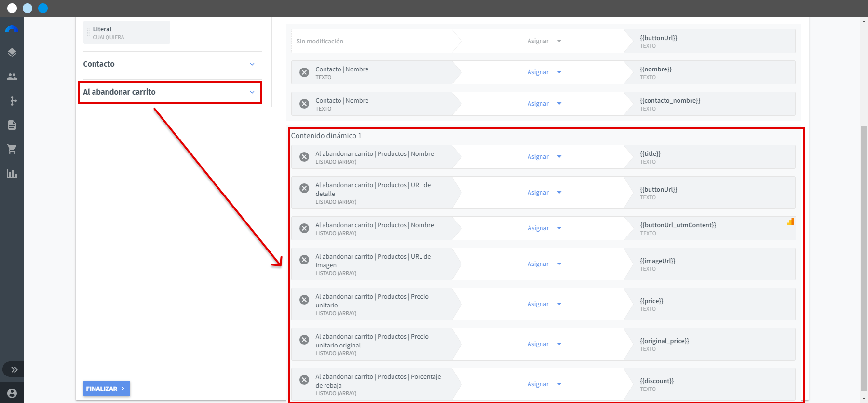Click the FINALIZAR button
Viewport: 868px width, 403px height.
coord(107,389)
